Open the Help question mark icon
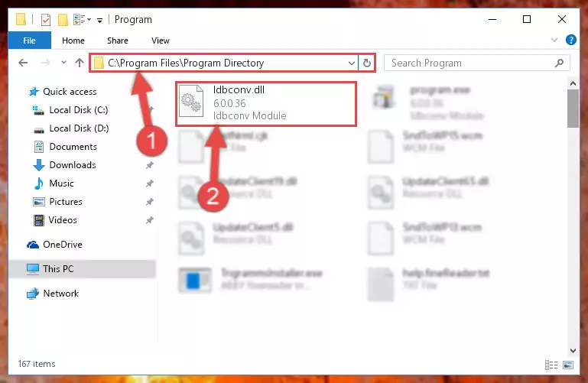 570,40
